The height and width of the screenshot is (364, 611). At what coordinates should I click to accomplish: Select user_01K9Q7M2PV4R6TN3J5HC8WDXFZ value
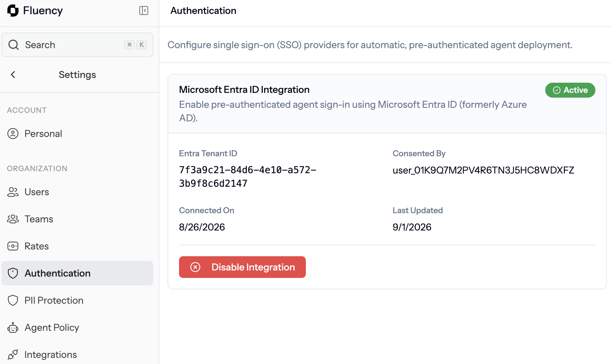484,170
